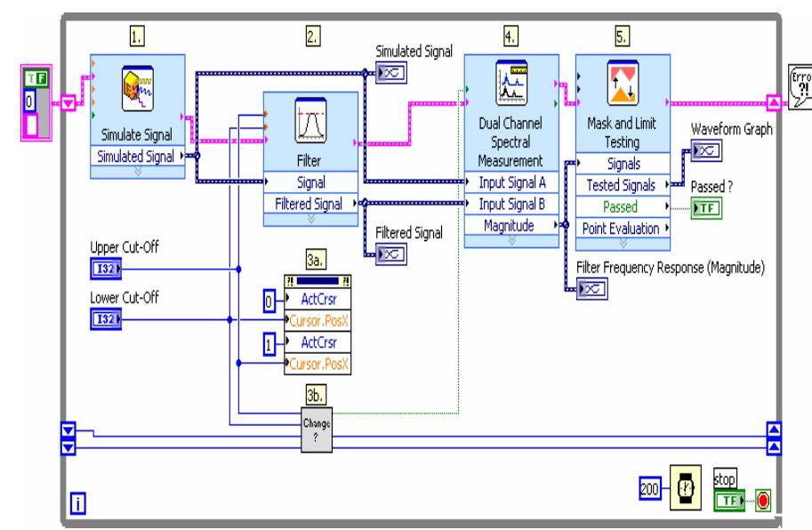
Task: Select the Filtered Signal graph indicator terminal
Action: (x=391, y=254)
